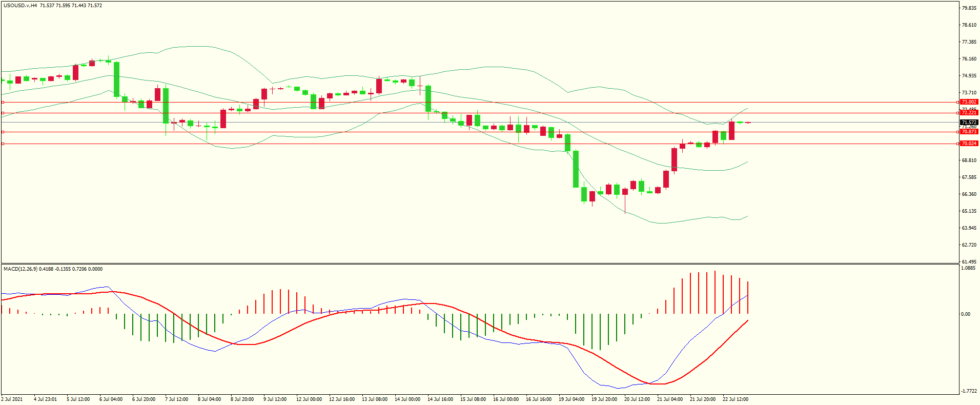Click the -1.7722 value on MACD scale

coord(968,391)
